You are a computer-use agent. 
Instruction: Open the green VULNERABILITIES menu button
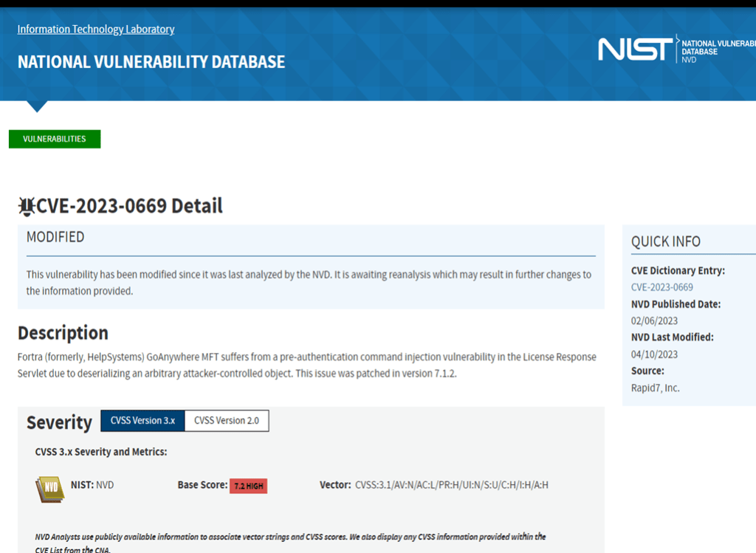[55, 139]
